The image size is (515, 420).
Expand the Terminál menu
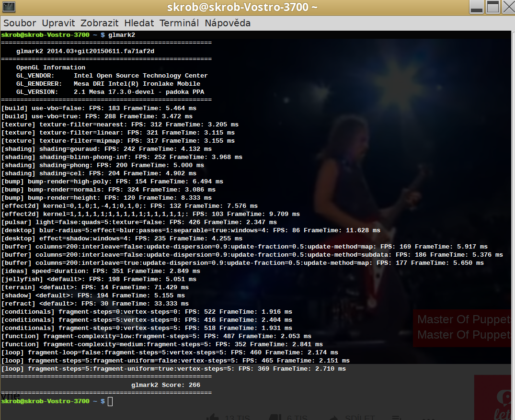click(179, 23)
